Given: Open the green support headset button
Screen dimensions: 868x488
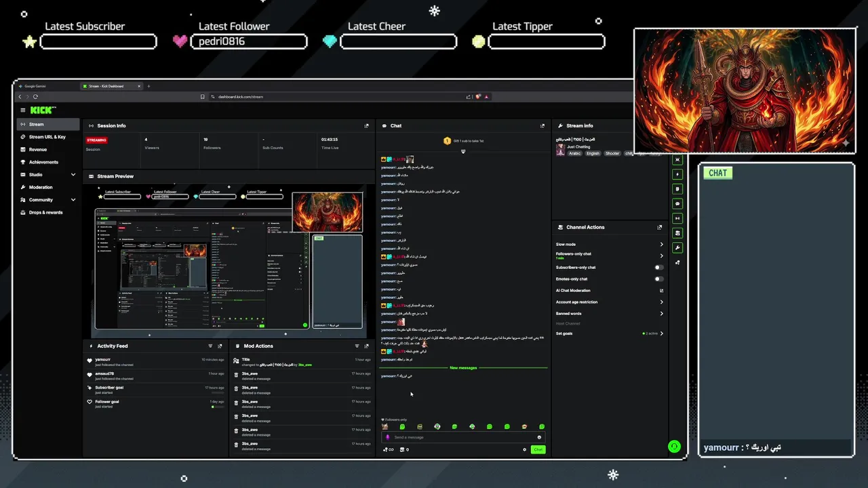Looking at the screenshot, I should (x=674, y=446).
